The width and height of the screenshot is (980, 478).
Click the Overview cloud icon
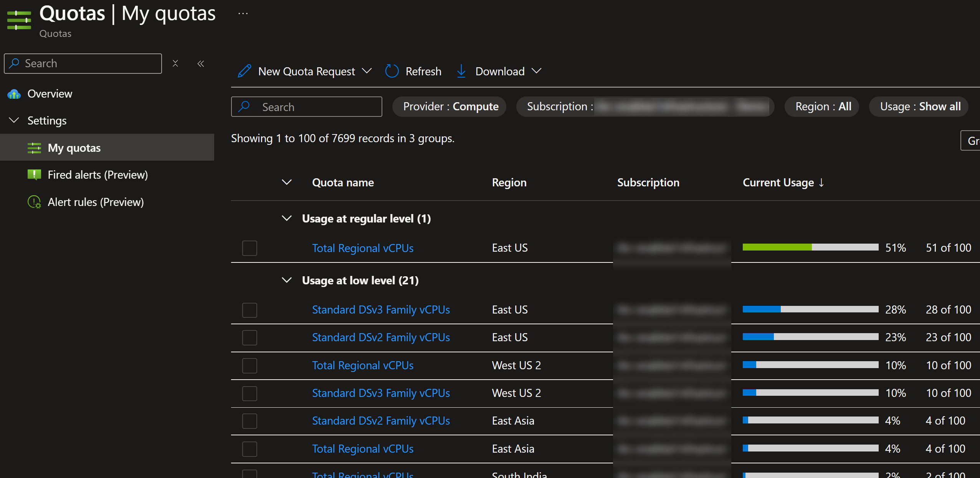tap(14, 94)
